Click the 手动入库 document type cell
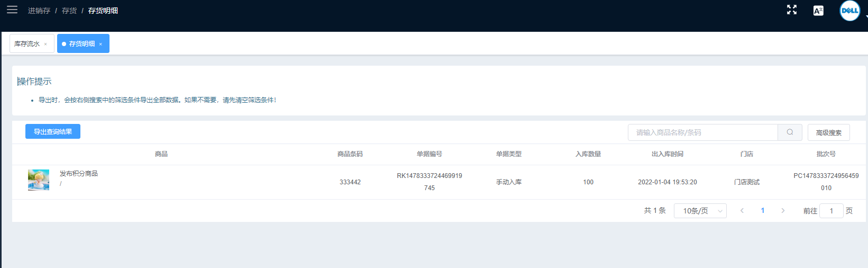The image size is (868, 268). pos(509,182)
